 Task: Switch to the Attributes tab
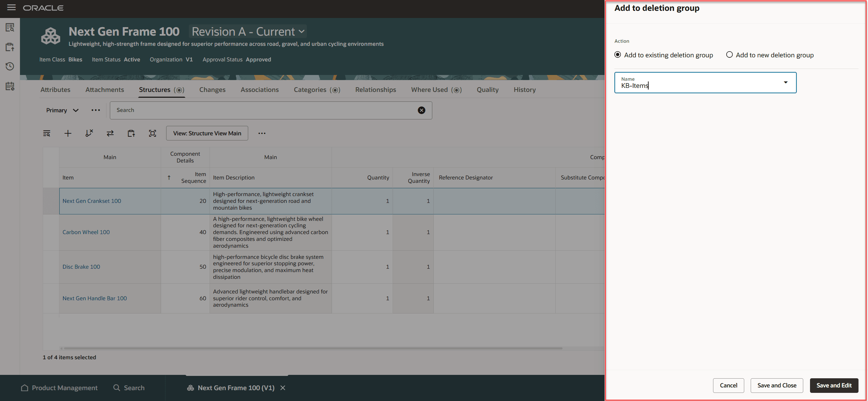55,90
